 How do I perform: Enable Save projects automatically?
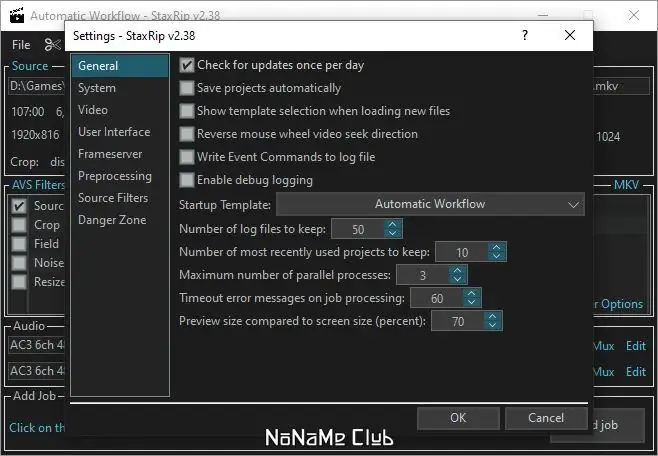point(187,88)
